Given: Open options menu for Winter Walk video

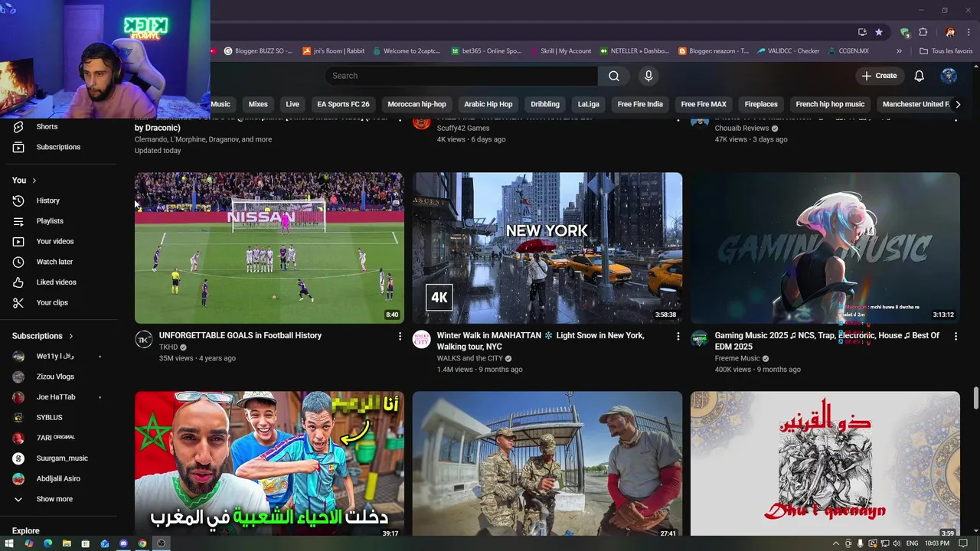Looking at the screenshot, I should [678, 336].
